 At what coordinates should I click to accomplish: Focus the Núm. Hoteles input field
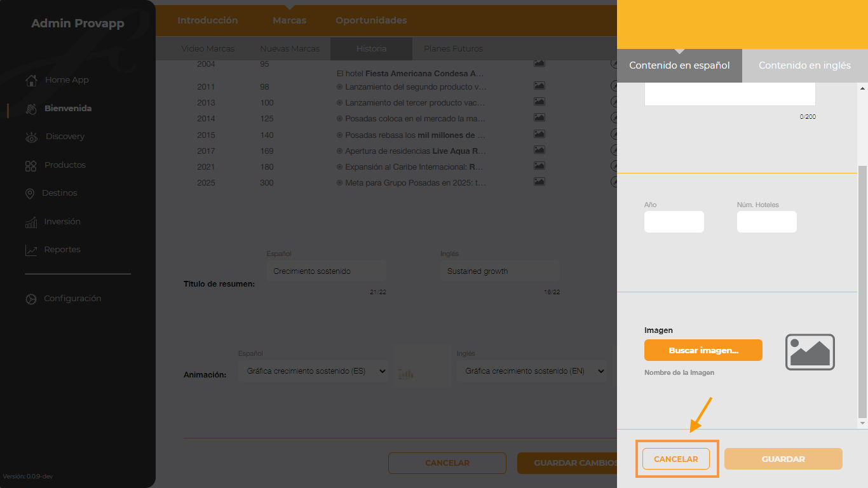[x=767, y=222]
